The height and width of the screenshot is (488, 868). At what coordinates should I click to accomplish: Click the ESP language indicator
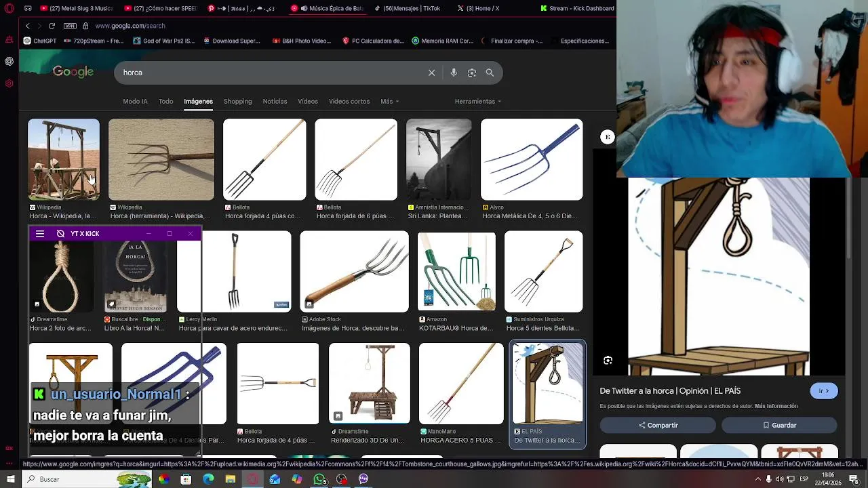804,479
